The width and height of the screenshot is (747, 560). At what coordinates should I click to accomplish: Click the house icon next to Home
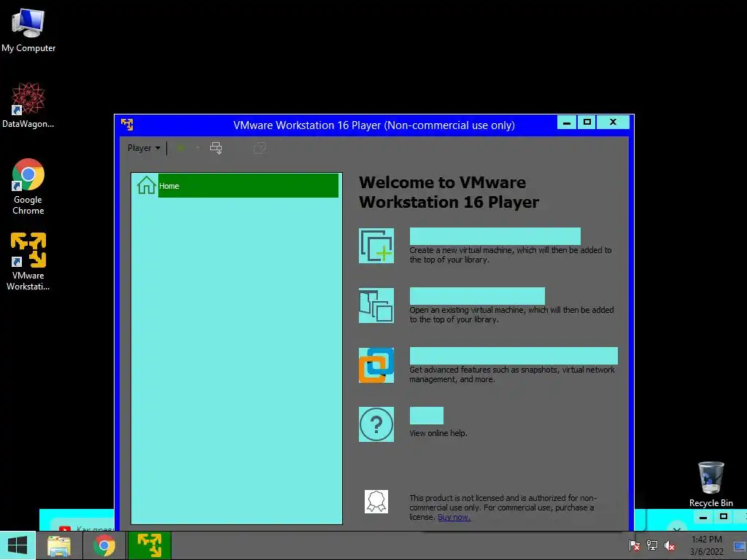(146, 185)
